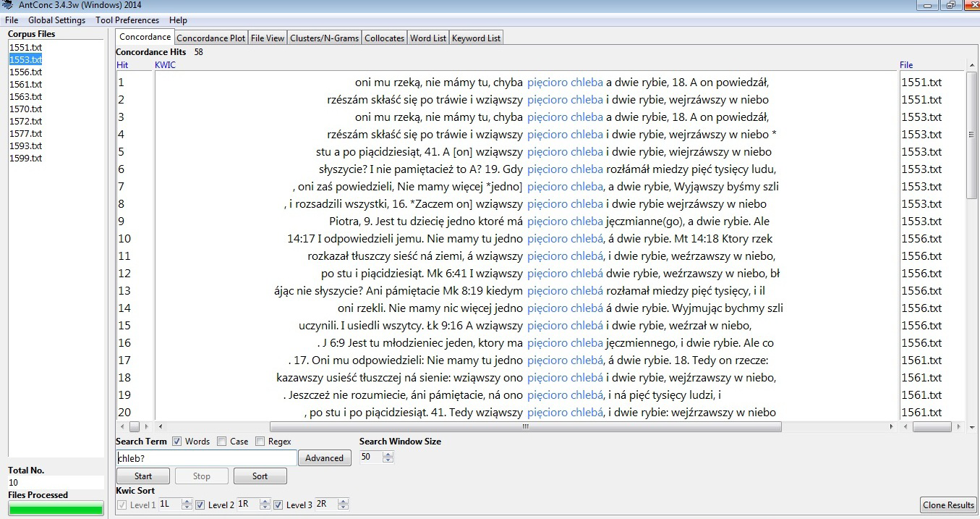Viewport: 980px width, 519px height.
Task: Increase the Level 2 sort position
Action: pyautogui.click(x=265, y=501)
